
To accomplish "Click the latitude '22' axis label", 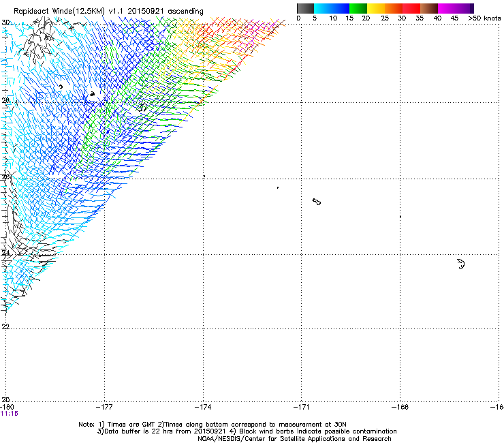I will [x=5, y=326].
